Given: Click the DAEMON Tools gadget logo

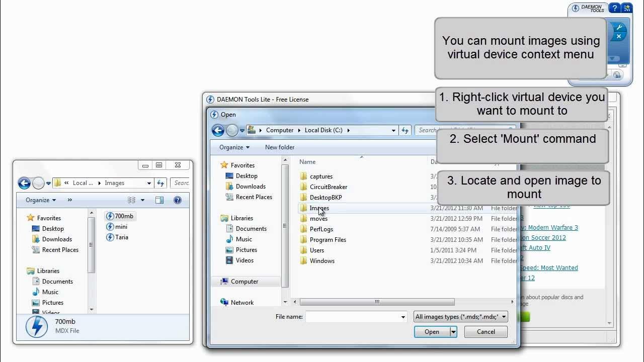Looking at the screenshot, I should pos(587,9).
